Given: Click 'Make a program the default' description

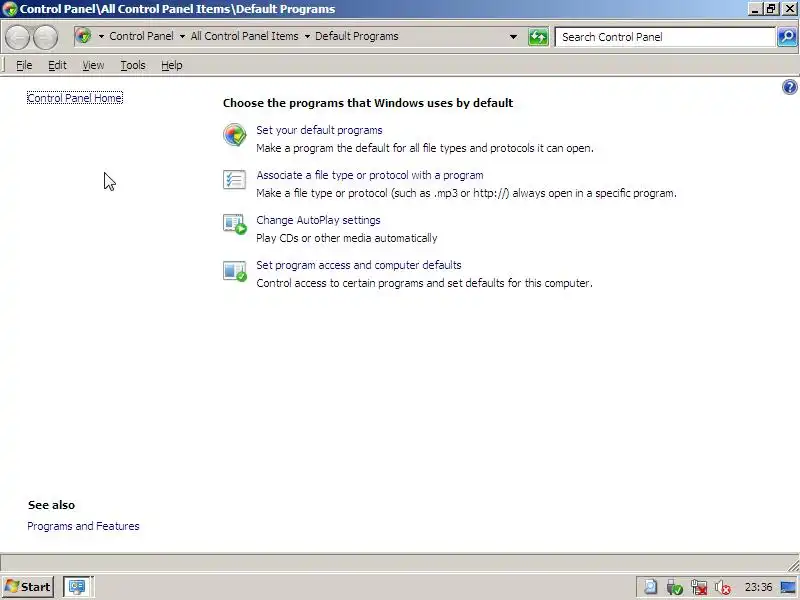Looking at the screenshot, I should [x=425, y=148].
